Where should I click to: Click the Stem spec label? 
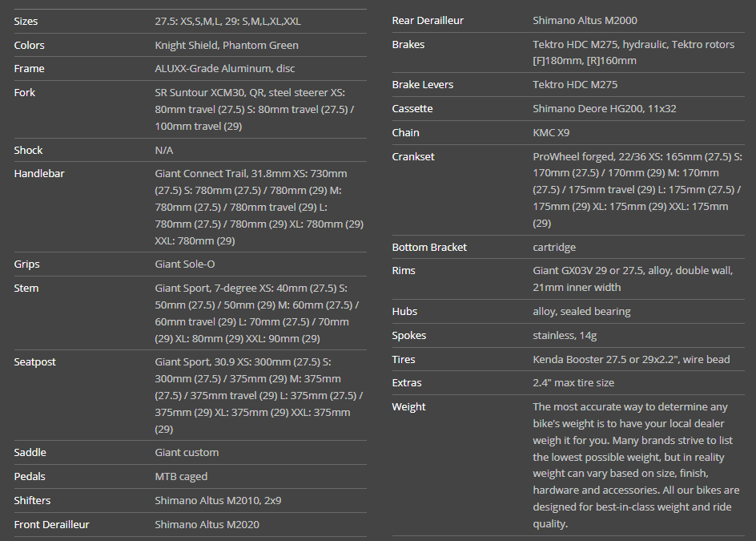tap(26, 289)
